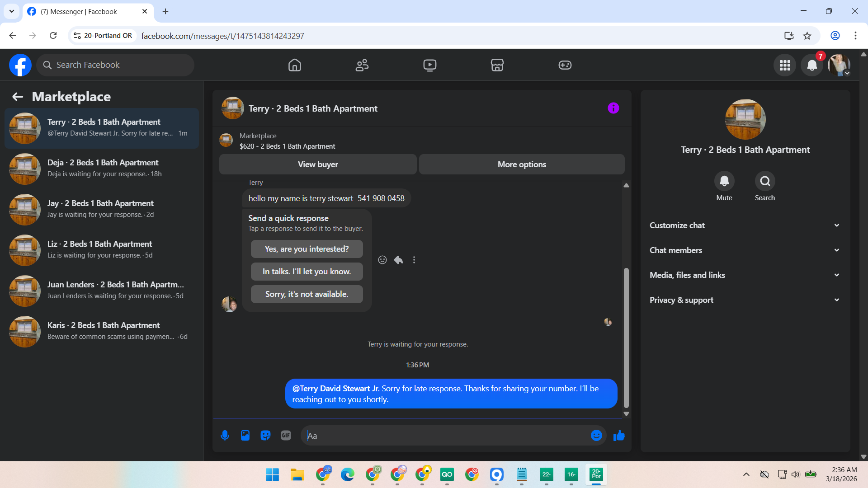
Task: Open the account profile picture menu
Action: tap(839, 65)
